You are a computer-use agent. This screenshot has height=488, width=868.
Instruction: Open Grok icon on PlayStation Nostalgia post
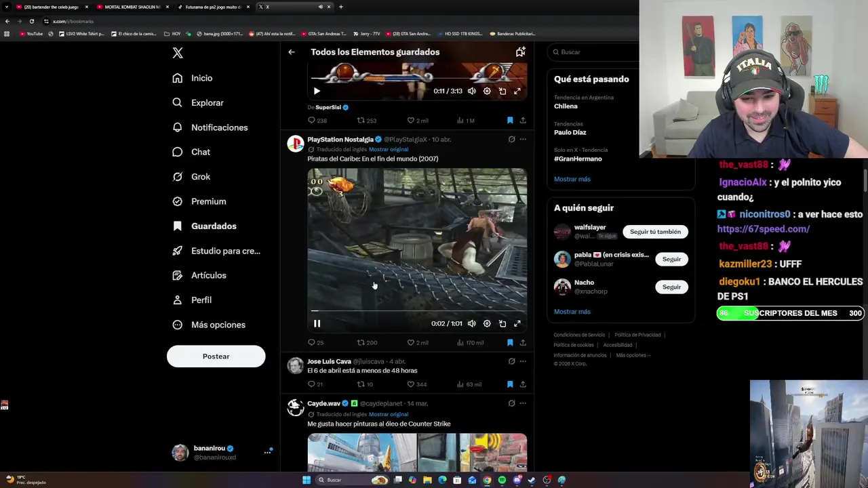pyautogui.click(x=511, y=140)
